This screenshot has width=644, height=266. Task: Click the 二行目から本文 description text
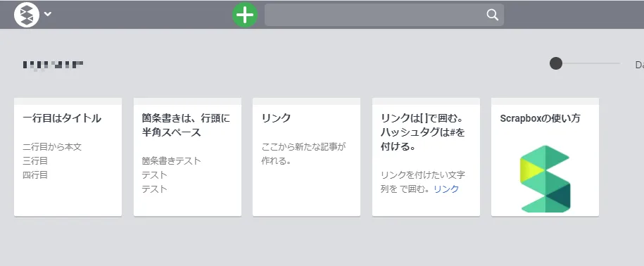[x=52, y=146]
